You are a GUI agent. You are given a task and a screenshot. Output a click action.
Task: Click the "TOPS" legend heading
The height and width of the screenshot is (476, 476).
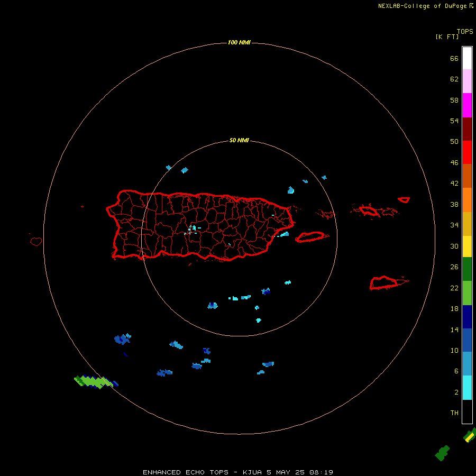click(x=465, y=32)
